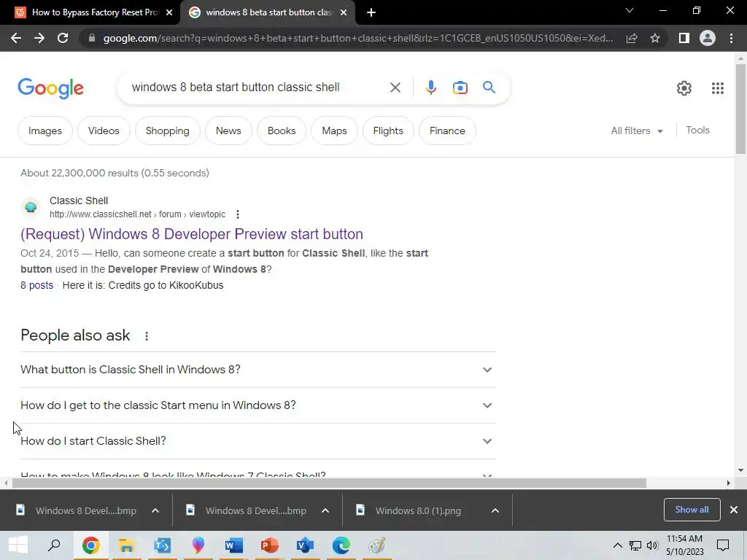Click the vertical page scrollbar thumb
747x560 pixels.
point(740,109)
